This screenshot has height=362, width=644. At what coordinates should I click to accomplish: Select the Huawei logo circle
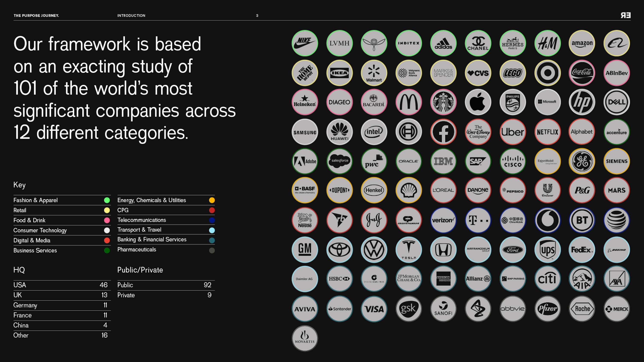click(340, 132)
